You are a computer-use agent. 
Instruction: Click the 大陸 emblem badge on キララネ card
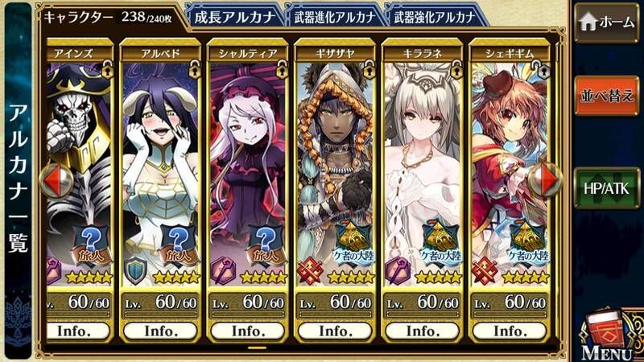441,244
